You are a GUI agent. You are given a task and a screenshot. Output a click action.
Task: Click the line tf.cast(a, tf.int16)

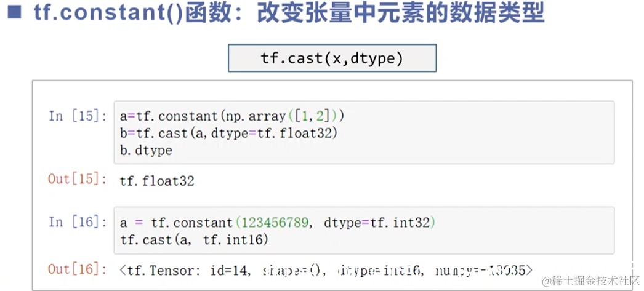tap(194, 240)
